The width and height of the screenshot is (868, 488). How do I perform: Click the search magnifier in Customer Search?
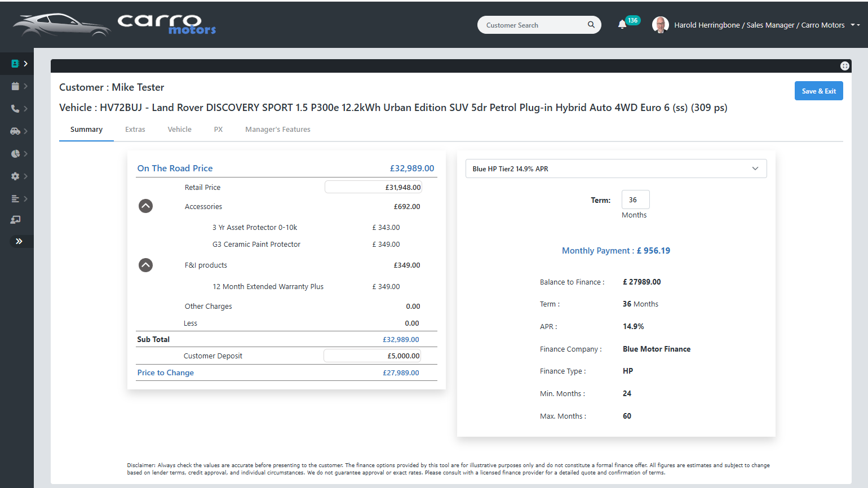tap(591, 25)
